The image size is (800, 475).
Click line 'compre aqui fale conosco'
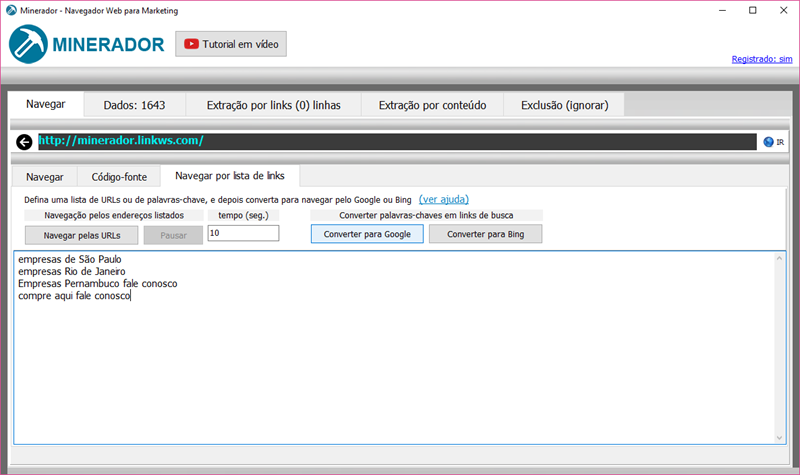click(x=74, y=296)
